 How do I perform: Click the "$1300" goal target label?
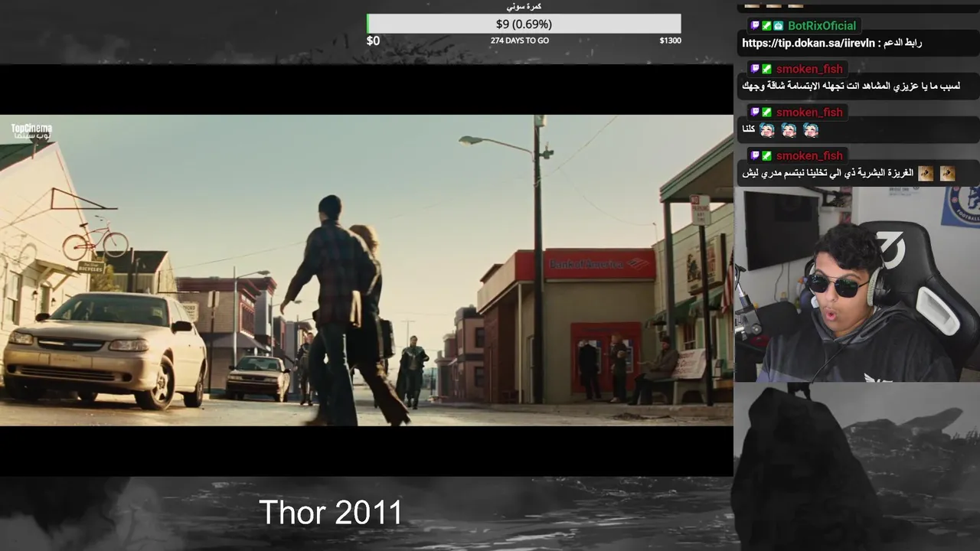670,41
